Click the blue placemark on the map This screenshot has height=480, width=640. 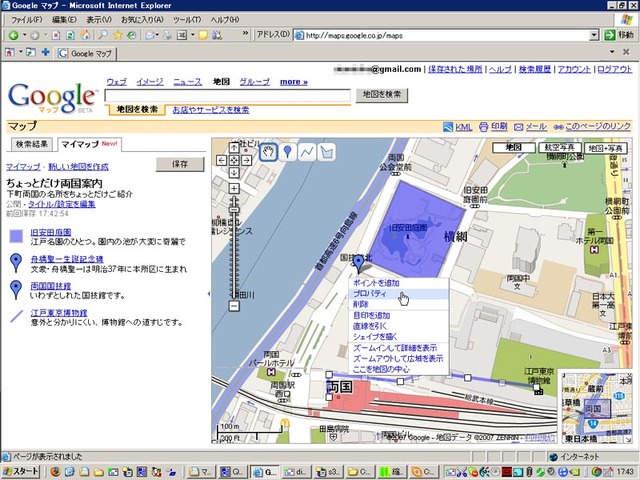click(359, 263)
